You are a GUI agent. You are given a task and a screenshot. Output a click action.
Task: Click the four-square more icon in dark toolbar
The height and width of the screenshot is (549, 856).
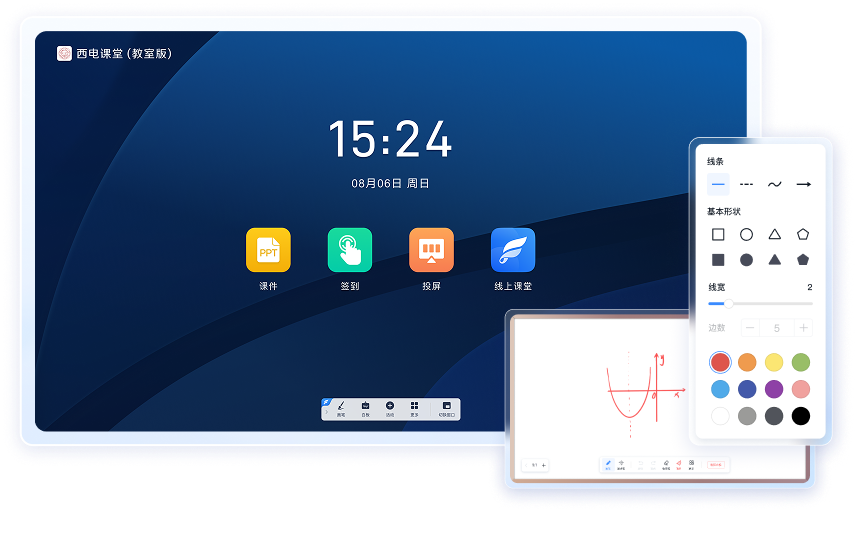[x=414, y=408]
